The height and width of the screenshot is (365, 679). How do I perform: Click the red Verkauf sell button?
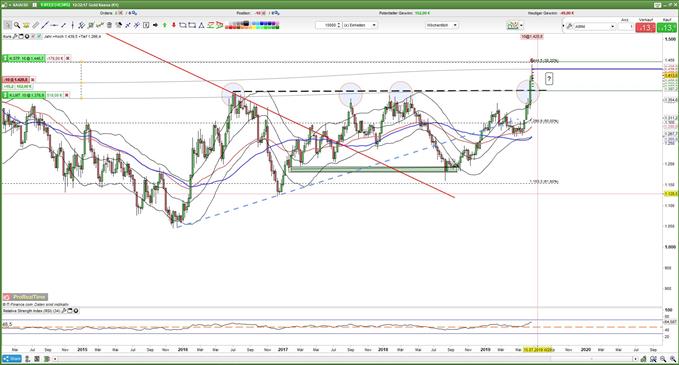pyautogui.click(x=646, y=27)
